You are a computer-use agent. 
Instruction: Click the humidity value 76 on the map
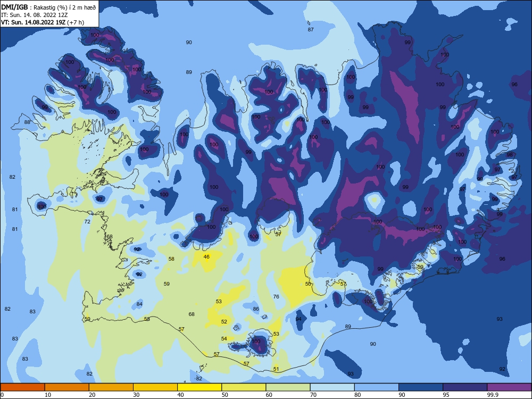pos(276,296)
